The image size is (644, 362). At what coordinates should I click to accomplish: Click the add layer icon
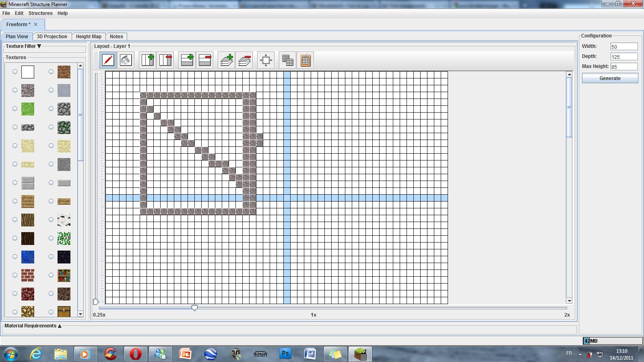click(227, 60)
